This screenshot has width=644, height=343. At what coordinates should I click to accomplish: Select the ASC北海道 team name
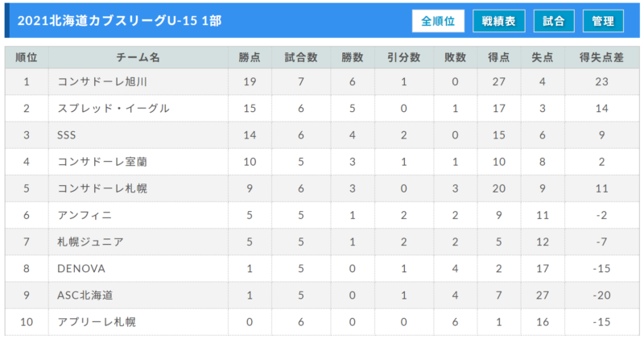click(85, 295)
